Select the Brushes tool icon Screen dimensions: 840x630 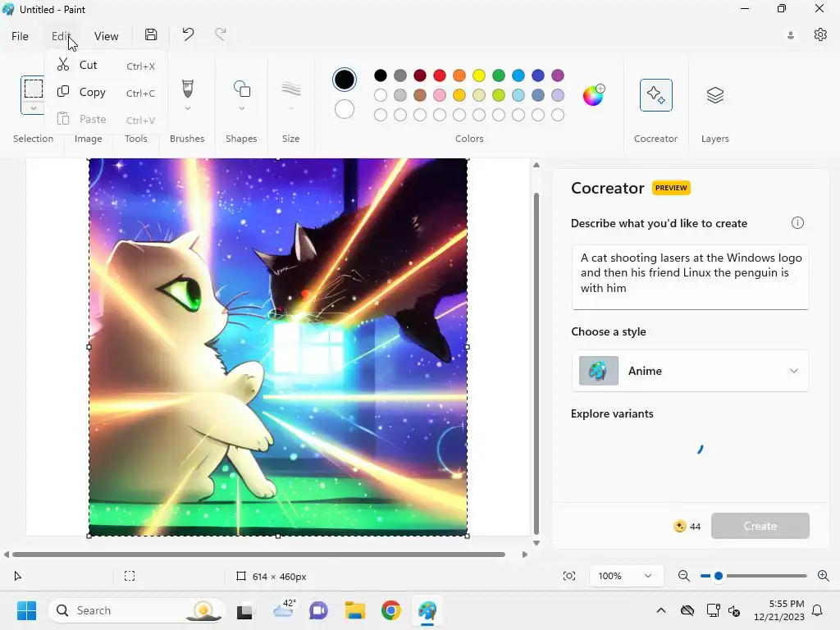(188, 89)
